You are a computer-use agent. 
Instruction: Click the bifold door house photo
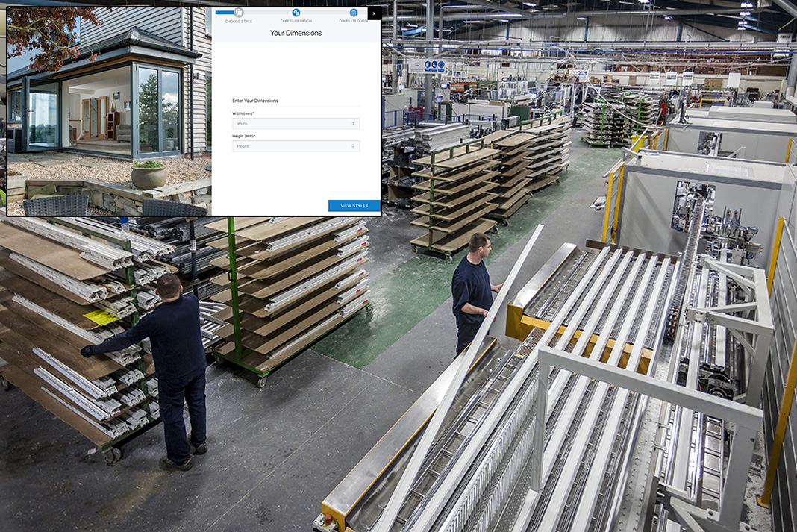(x=109, y=112)
